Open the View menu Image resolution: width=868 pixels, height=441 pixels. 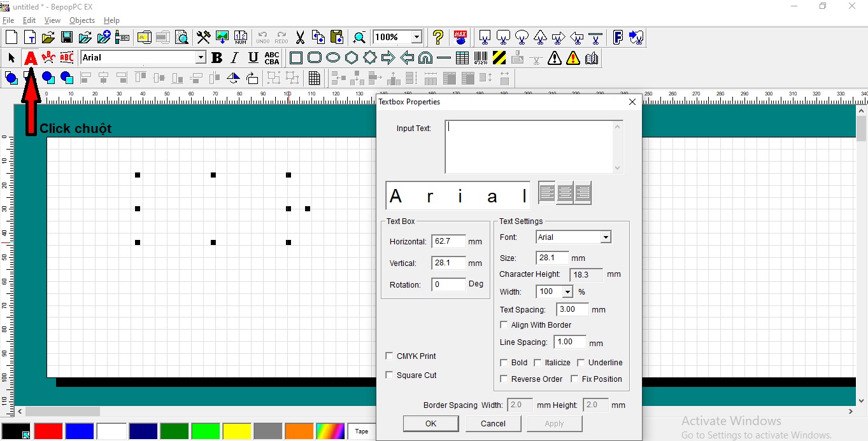coord(52,20)
